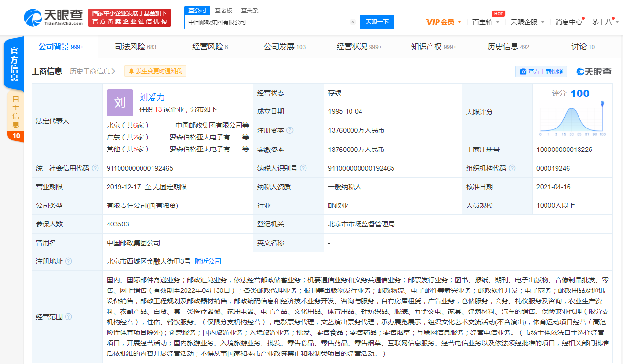Switch to the 司法风险 tab

click(135, 47)
